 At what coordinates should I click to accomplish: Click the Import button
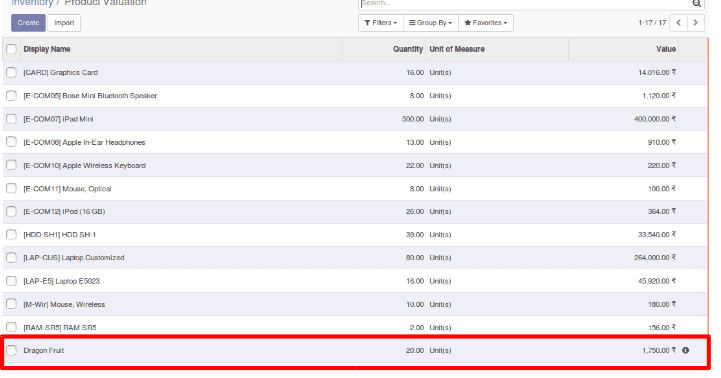click(x=64, y=23)
